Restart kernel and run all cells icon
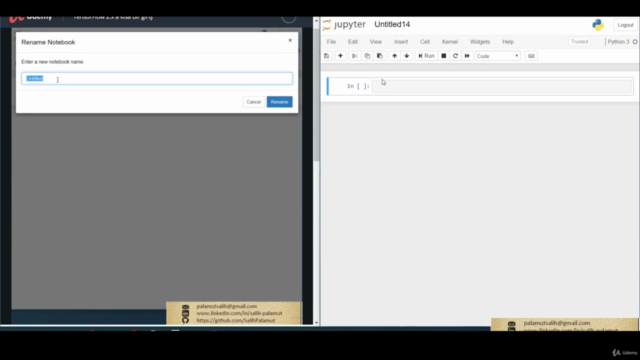 (467, 56)
